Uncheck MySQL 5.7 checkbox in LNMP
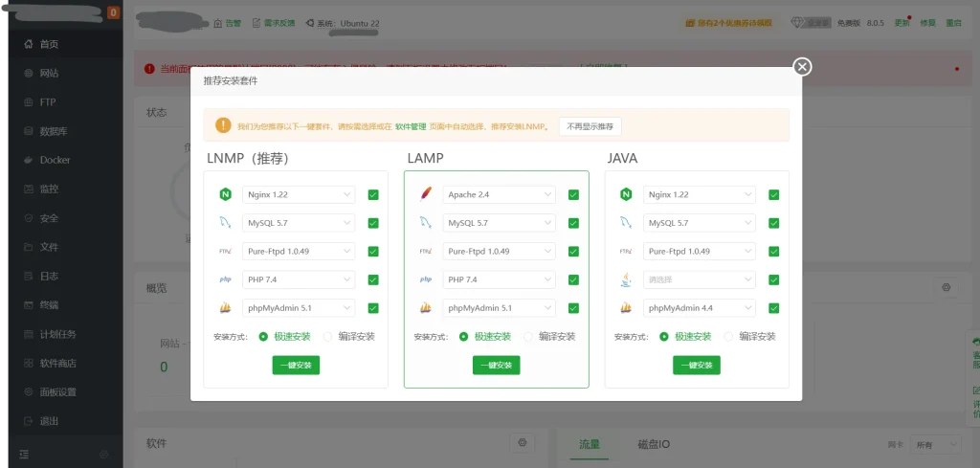Viewport: 980px width, 468px height. (x=373, y=223)
